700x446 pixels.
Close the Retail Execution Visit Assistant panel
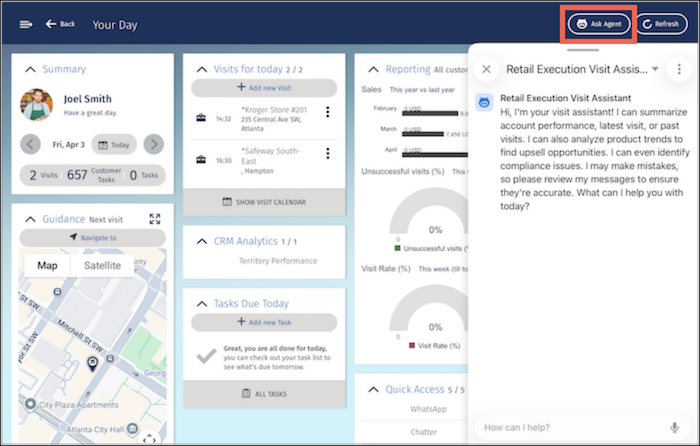tap(487, 69)
